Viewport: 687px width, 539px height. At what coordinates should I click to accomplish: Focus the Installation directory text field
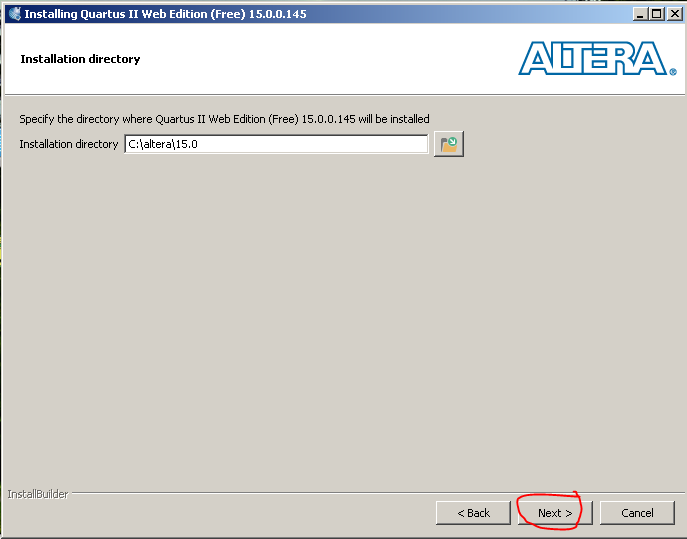(x=275, y=144)
